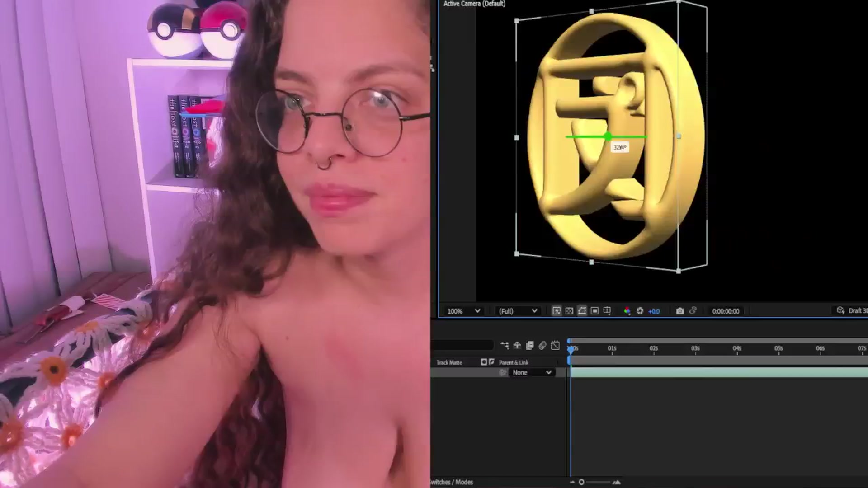Click the Active Camera (Default) label
The image size is (868, 488).
coord(474,4)
